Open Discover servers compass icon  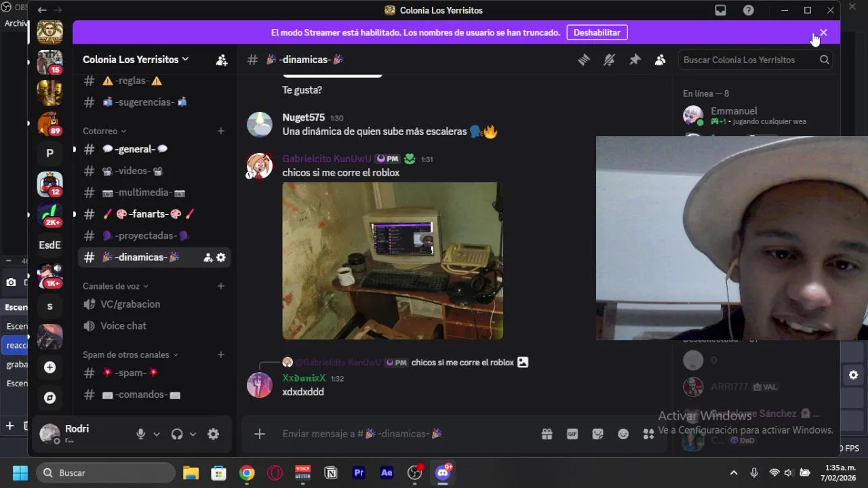(50, 398)
